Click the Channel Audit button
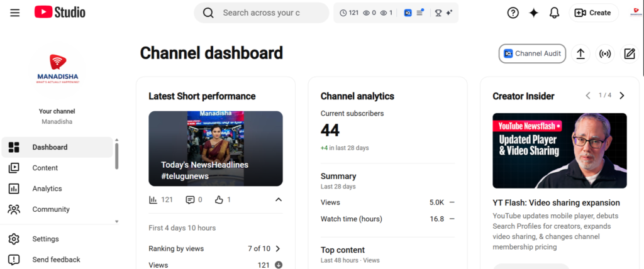644x269 pixels. (x=532, y=54)
